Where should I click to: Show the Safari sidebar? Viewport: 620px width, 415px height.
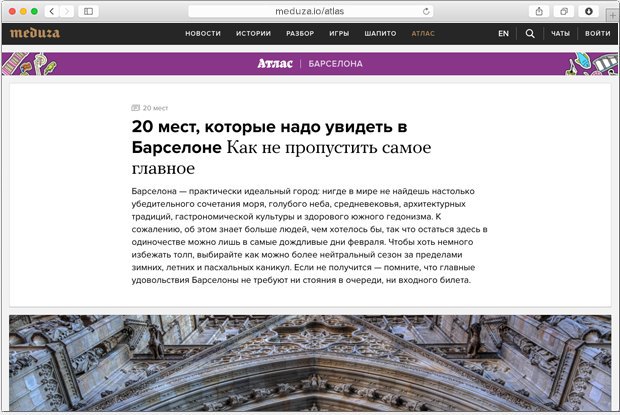click(89, 11)
